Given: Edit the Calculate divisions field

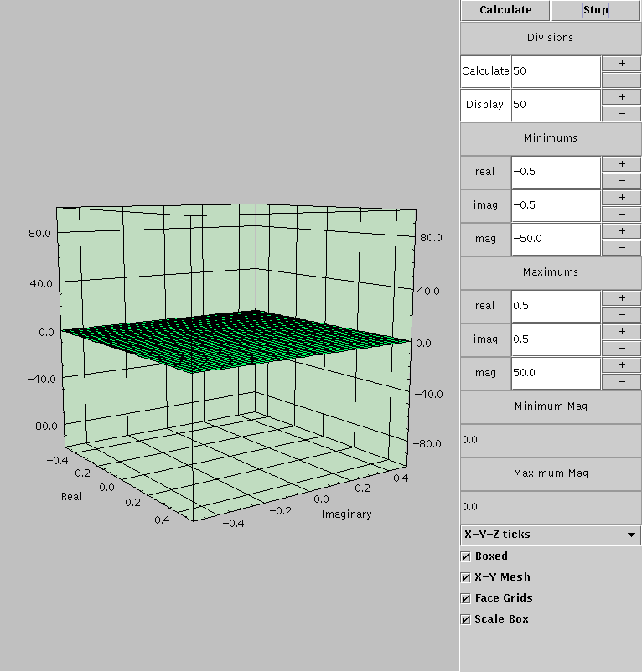Looking at the screenshot, I should (556, 71).
